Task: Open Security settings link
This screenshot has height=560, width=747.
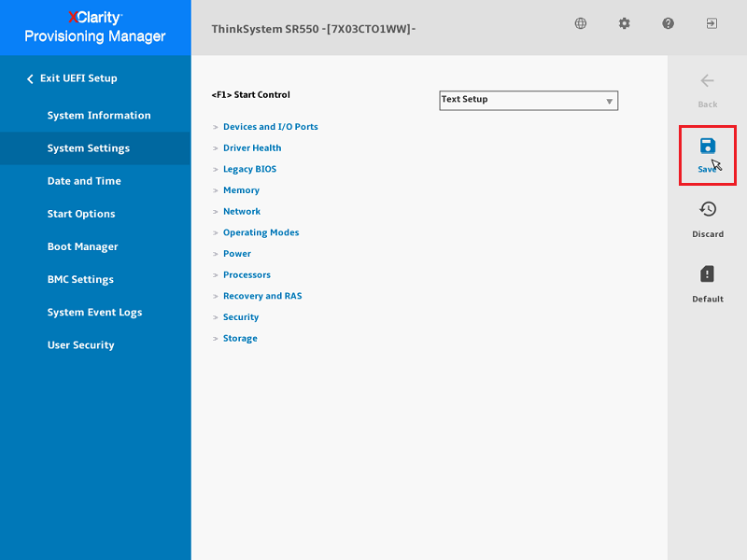Action: click(x=241, y=317)
